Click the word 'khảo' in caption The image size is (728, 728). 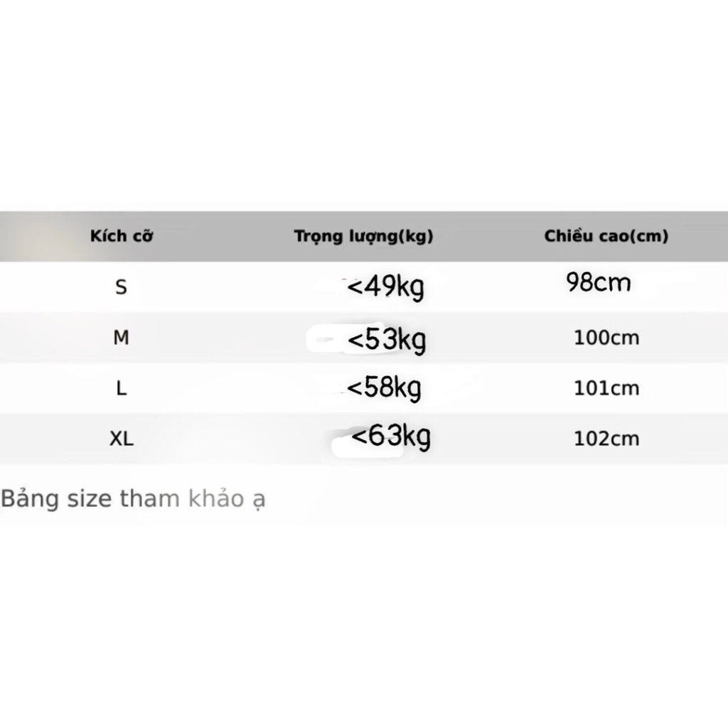(216, 498)
